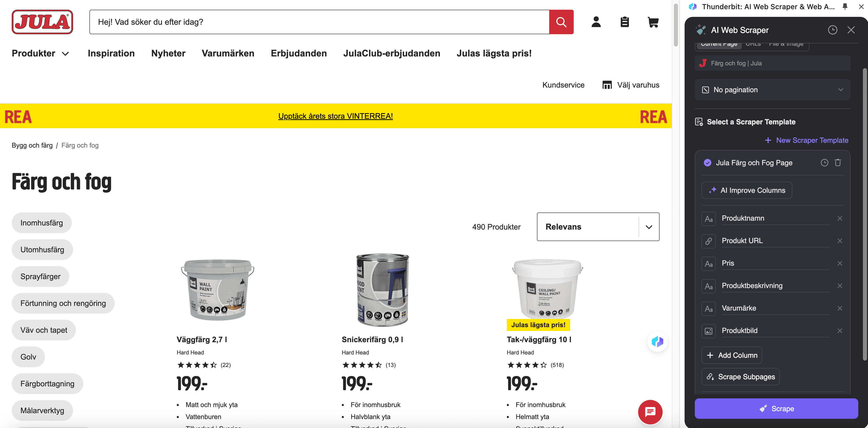Pin the Thunderbit extension panel
The height and width of the screenshot is (428, 868).
pos(845,6)
